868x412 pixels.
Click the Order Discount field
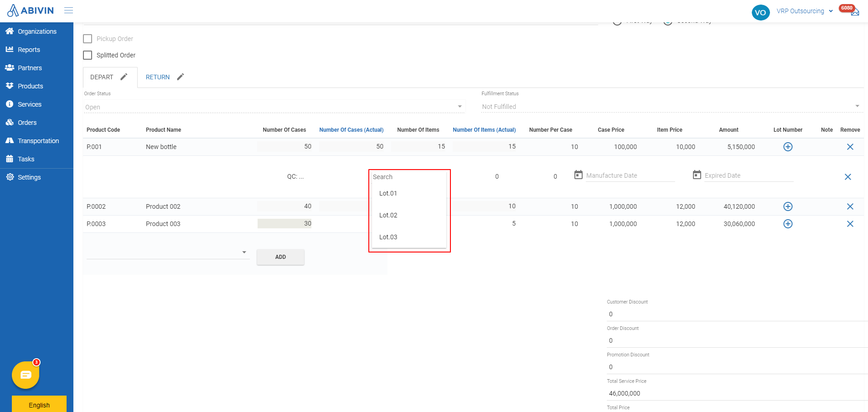737,340
